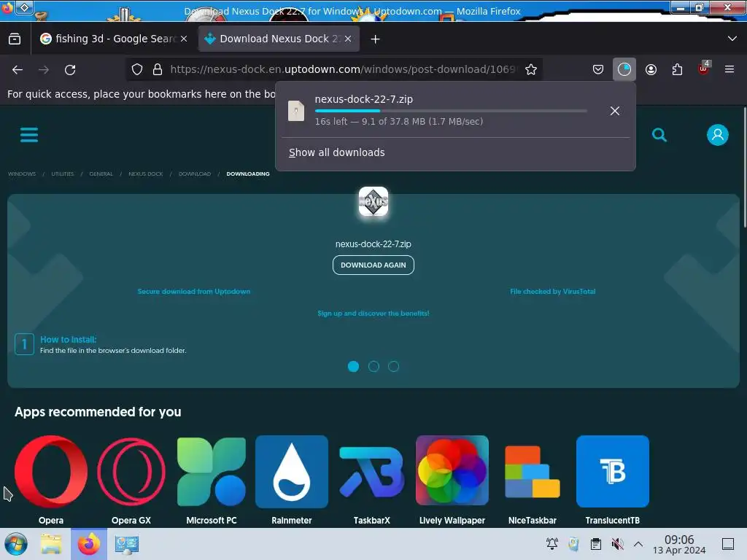Switch to fishing 3d Google Search tab
Image resolution: width=747 pixels, height=560 pixels.
click(x=114, y=39)
